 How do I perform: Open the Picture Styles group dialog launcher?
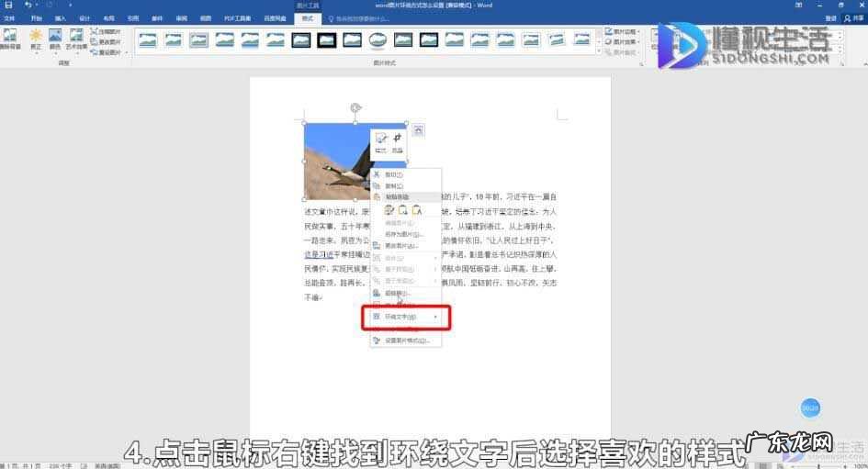[x=642, y=64]
